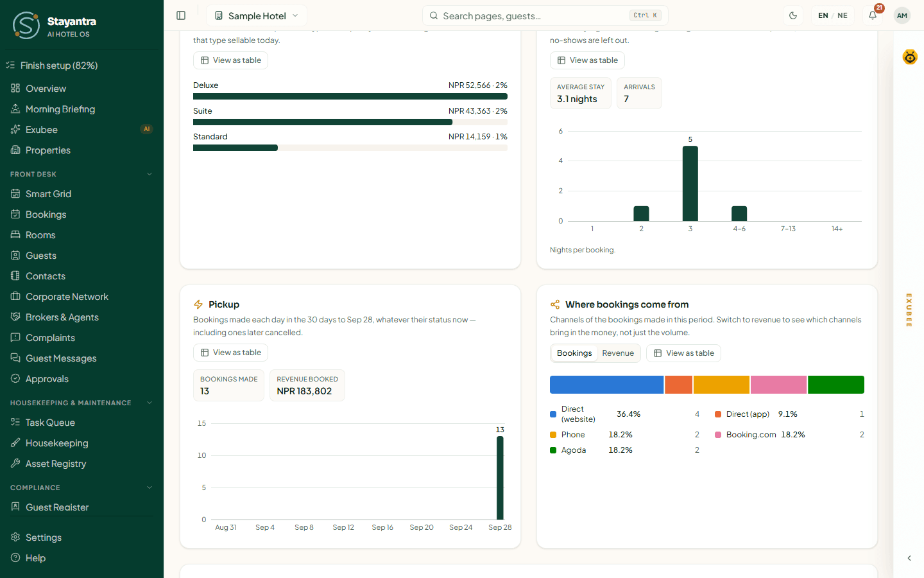Open Exubee AI in the sidebar
924x578 pixels.
point(81,130)
